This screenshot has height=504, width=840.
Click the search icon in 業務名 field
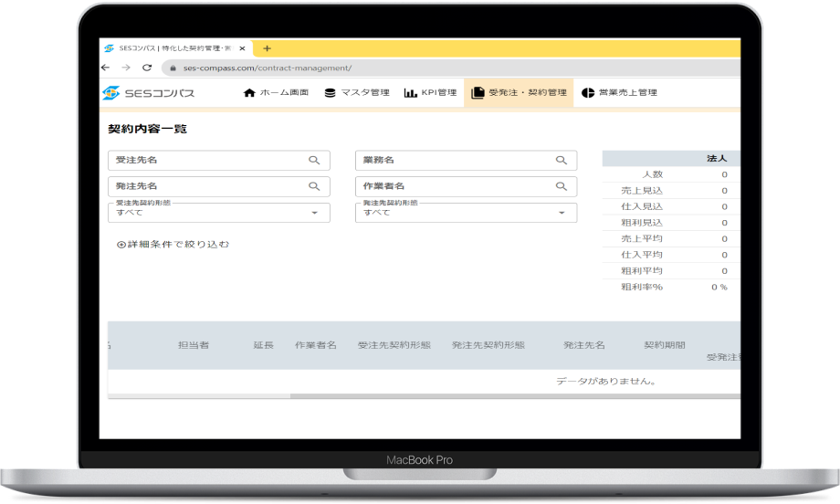click(x=562, y=160)
